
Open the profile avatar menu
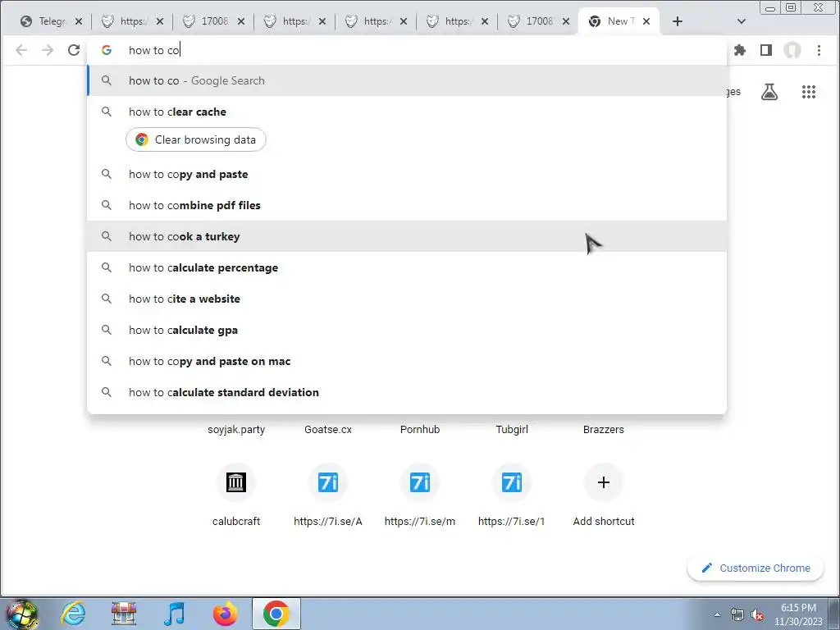click(x=792, y=50)
